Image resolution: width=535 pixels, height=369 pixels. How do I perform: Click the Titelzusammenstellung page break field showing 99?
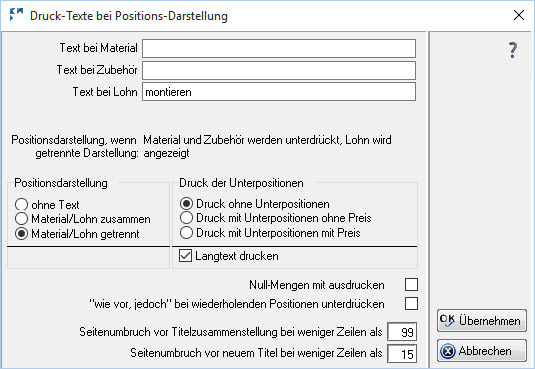[402, 332]
